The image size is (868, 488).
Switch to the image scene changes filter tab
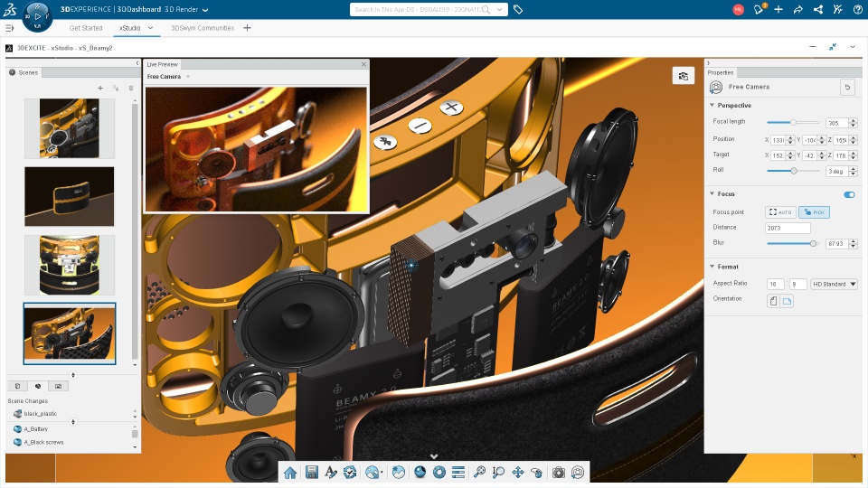coord(58,386)
